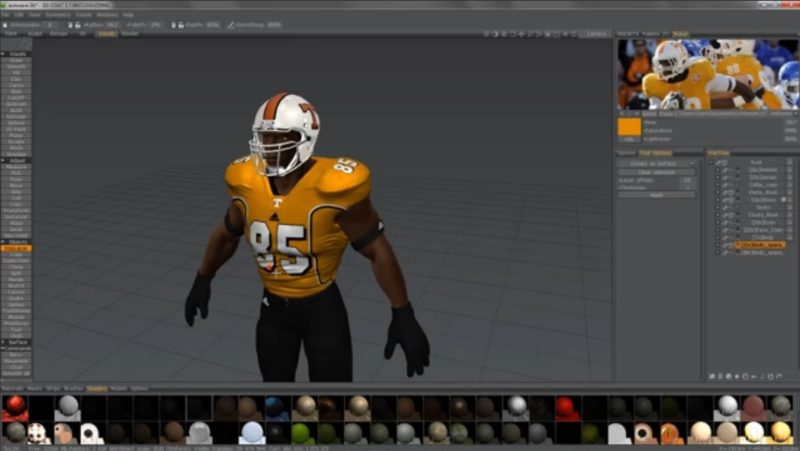Adjust the Lightness slider

coord(719,139)
